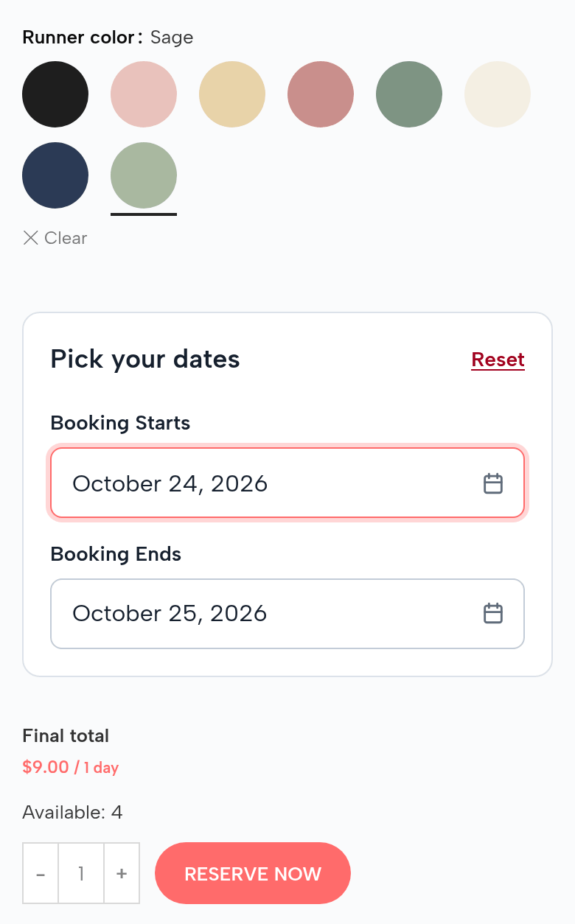Screen dimensions: 575x924
Task: Select the navy blue runner color
Action: click(x=55, y=175)
